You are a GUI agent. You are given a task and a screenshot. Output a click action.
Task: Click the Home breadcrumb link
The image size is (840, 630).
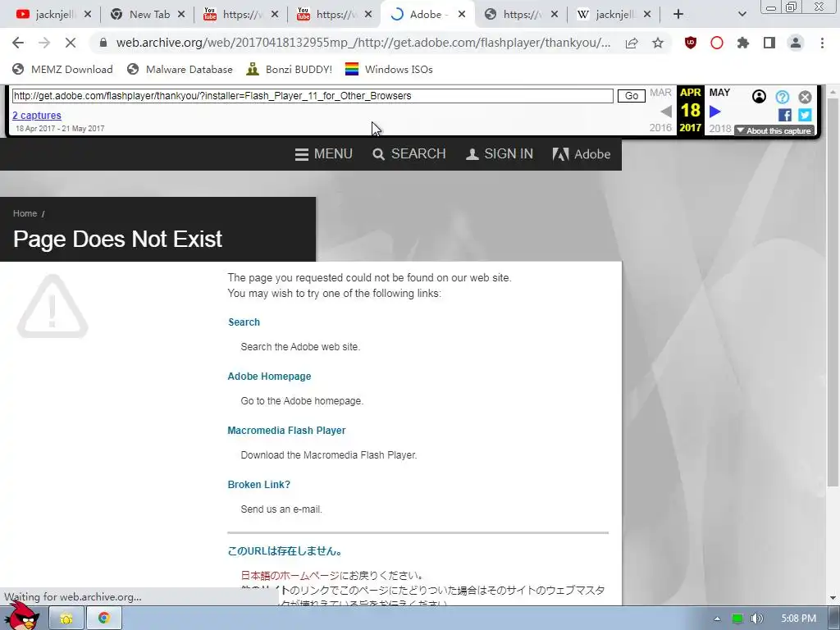click(x=25, y=213)
